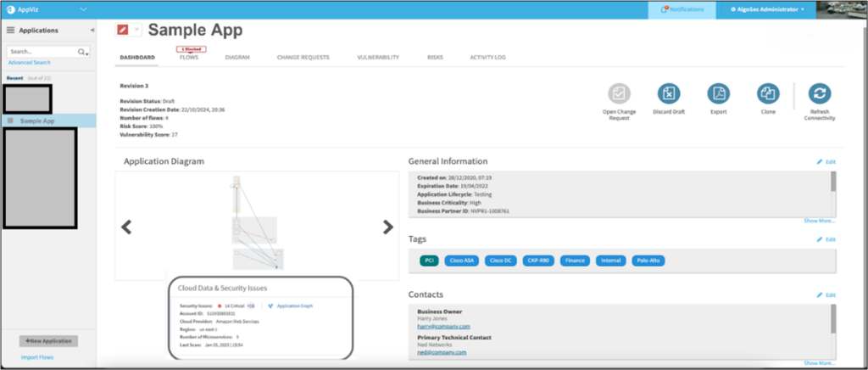Click the Import Flows link
Image resolution: width=868 pixels, height=370 pixels.
tap(37, 357)
